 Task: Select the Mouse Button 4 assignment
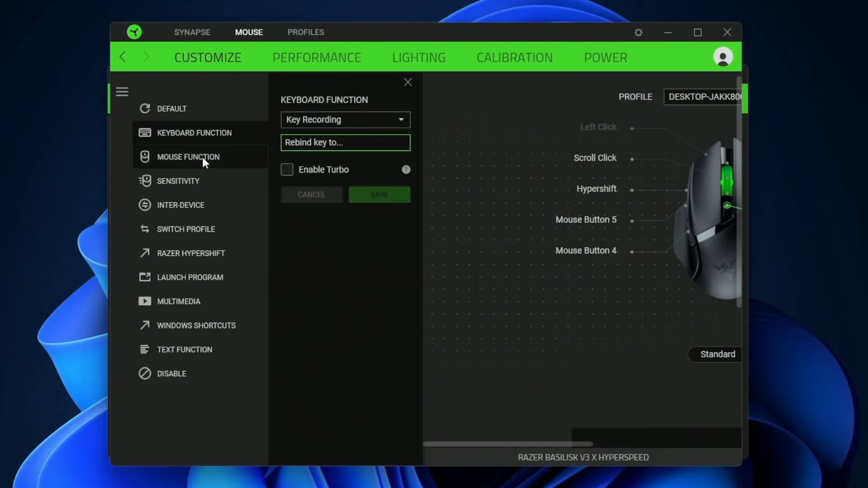586,250
